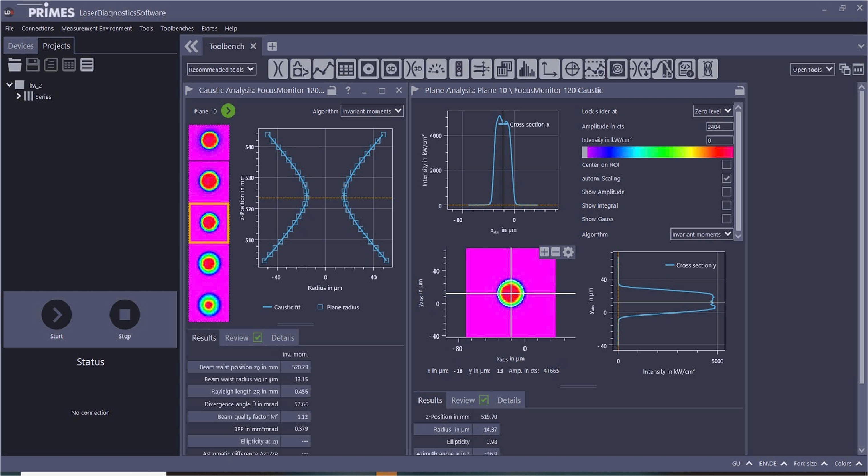Open the line-plot tool in the toolbar

(x=323, y=69)
